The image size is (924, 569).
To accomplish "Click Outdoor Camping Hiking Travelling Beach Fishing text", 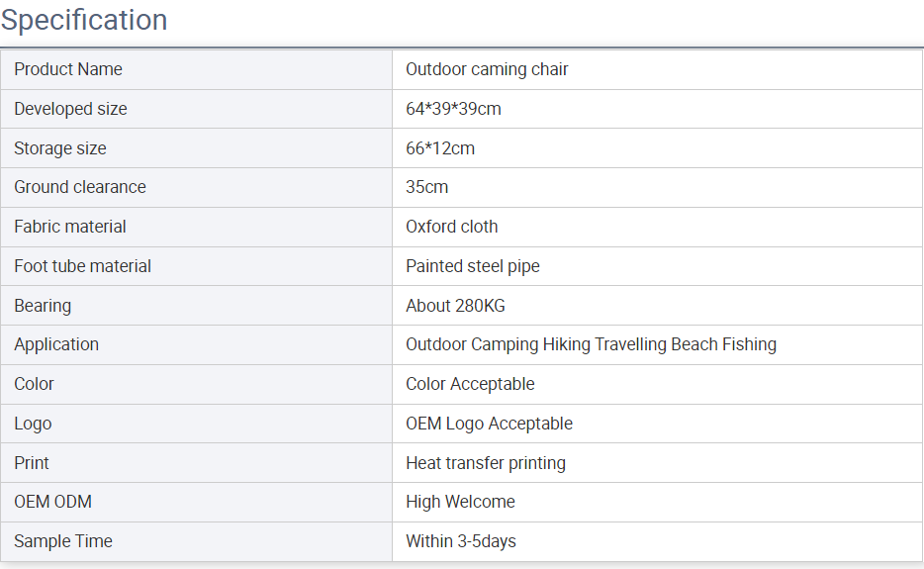I will [x=591, y=345].
